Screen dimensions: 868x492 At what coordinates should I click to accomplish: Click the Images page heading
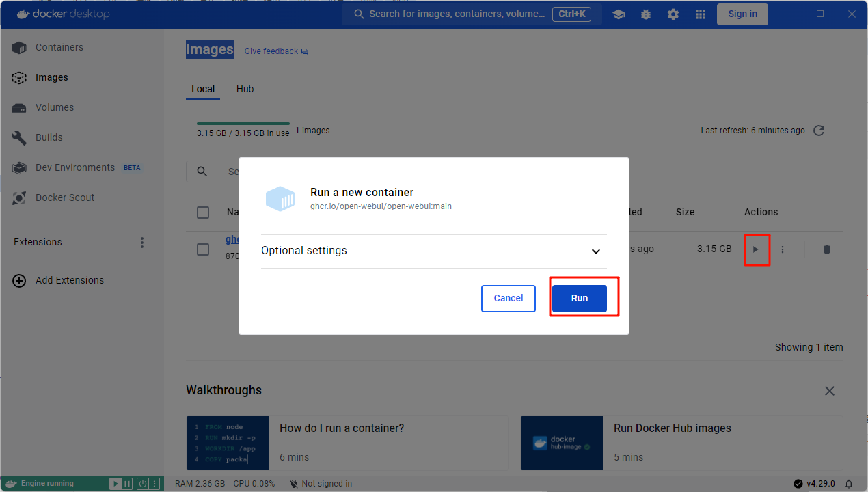210,49
